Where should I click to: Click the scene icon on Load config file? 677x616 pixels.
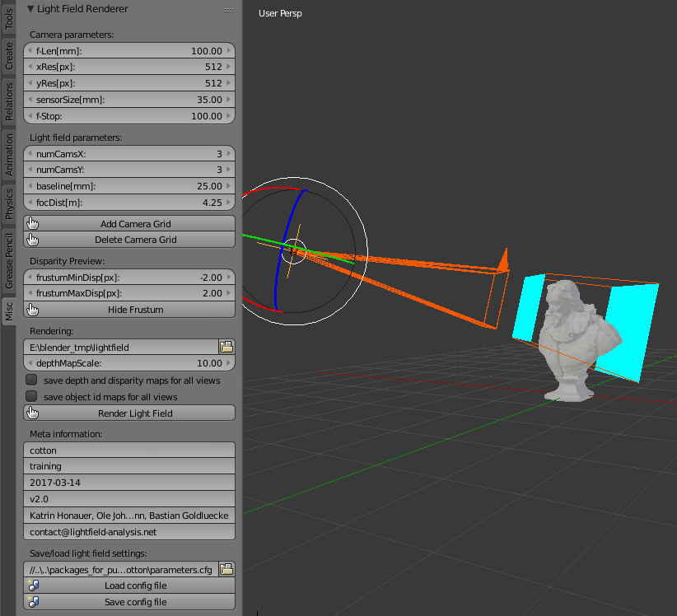[32, 585]
